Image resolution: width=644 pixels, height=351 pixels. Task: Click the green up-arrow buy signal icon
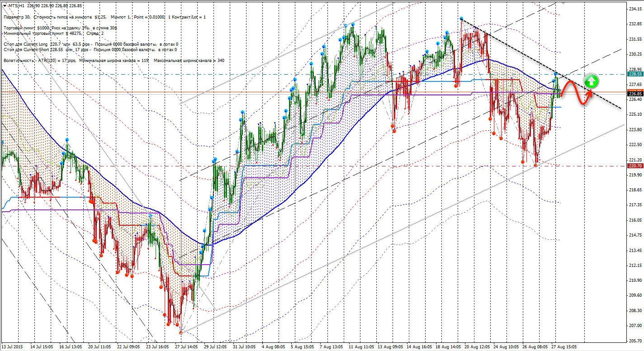coord(591,81)
